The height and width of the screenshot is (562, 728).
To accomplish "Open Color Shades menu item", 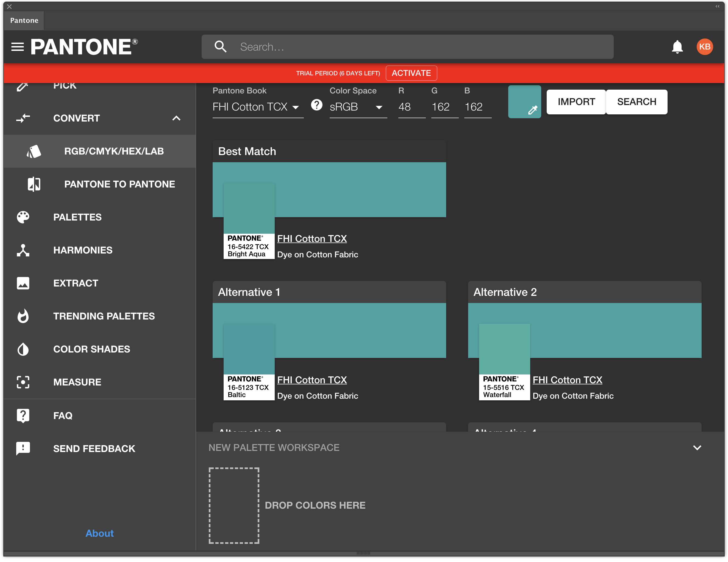I will pos(100,349).
